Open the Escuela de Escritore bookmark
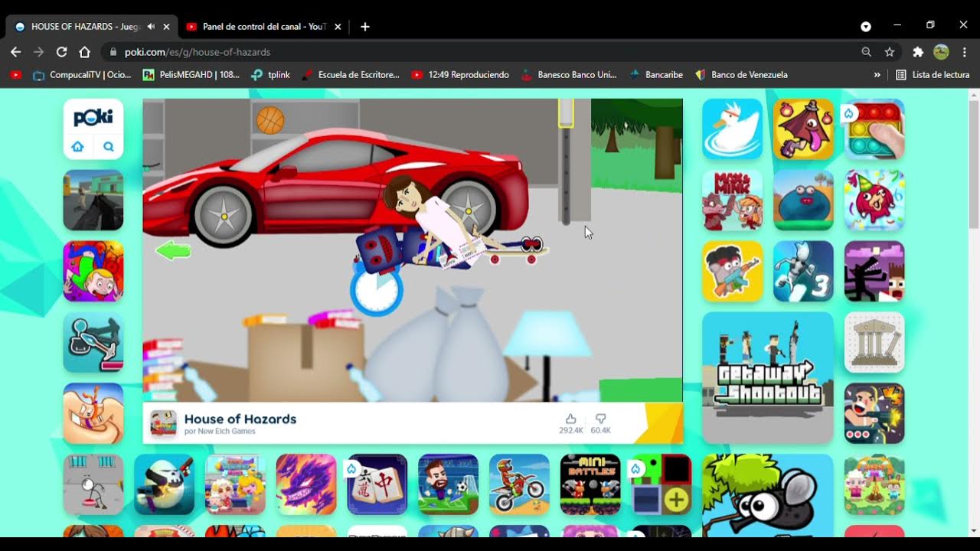Screen dimensions: 980x551 [351, 75]
